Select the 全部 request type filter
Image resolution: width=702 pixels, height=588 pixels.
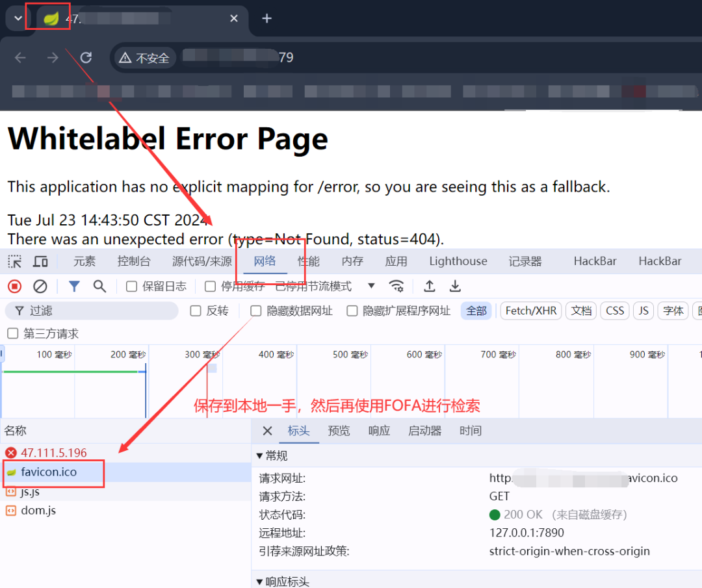coord(476,311)
